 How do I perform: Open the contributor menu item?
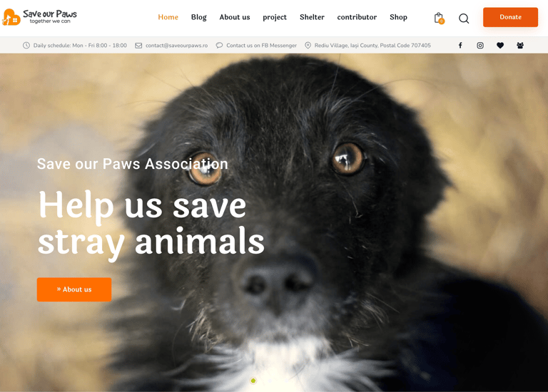coord(357,17)
